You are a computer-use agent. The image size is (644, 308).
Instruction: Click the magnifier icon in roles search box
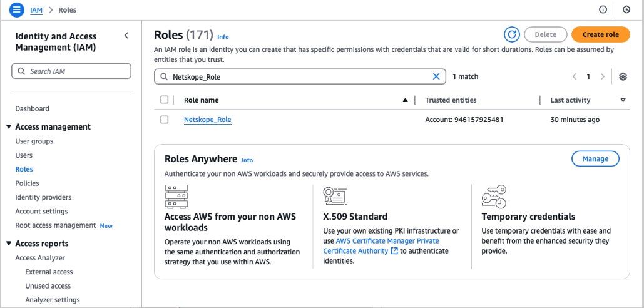pyautogui.click(x=164, y=76)
